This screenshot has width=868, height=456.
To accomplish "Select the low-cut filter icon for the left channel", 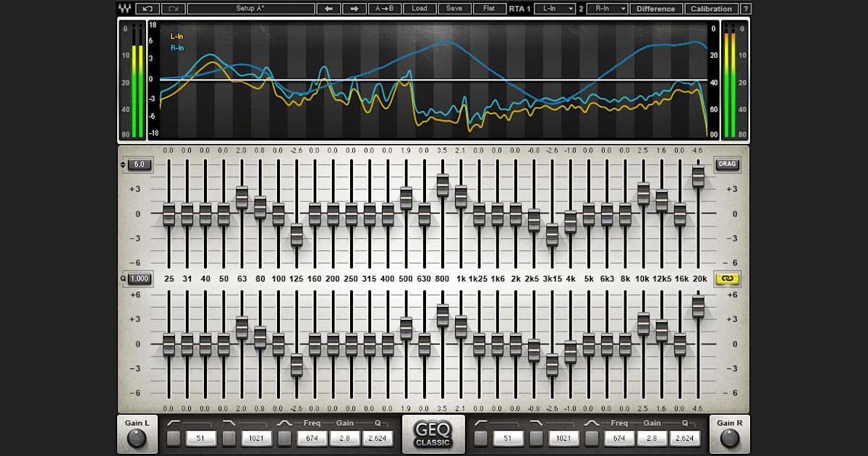I will point(175,422).
